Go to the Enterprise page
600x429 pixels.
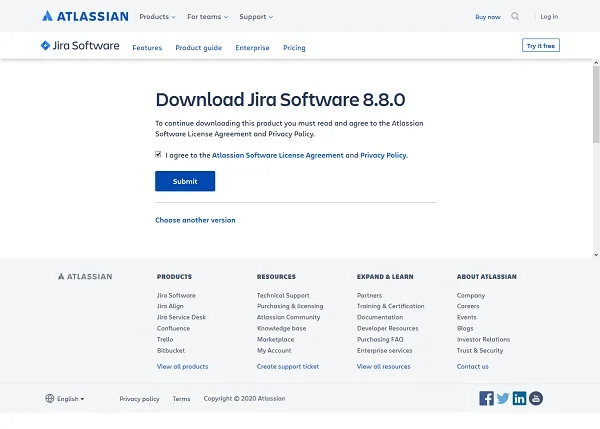[253, 48]
